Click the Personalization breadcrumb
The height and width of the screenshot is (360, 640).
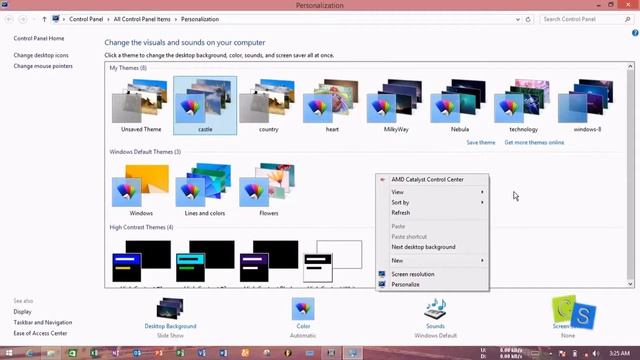(200, 19)
